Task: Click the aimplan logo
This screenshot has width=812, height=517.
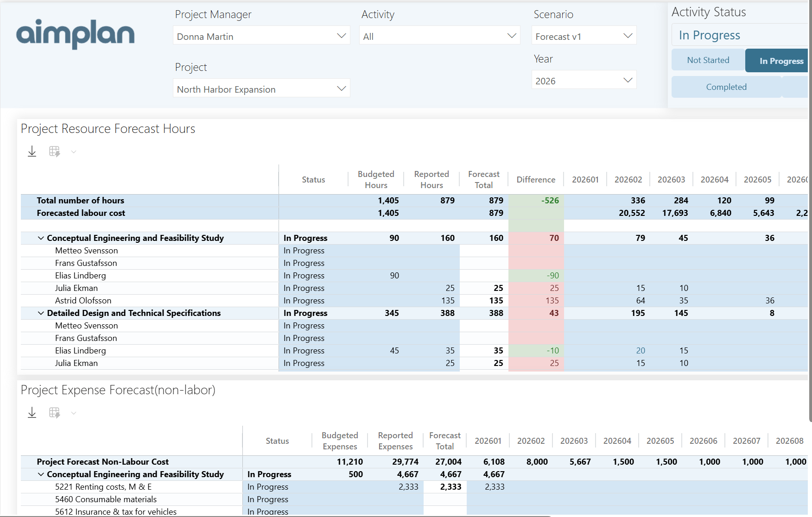Action: click(x=76, y=34)
